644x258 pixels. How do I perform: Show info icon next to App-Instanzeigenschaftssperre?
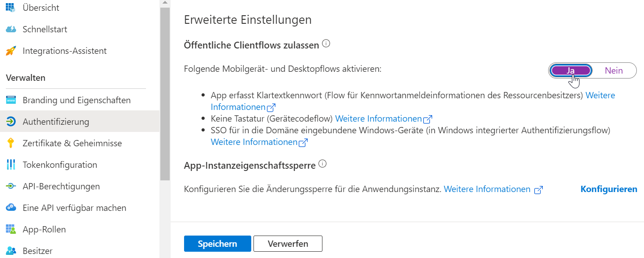coord(322,164)
